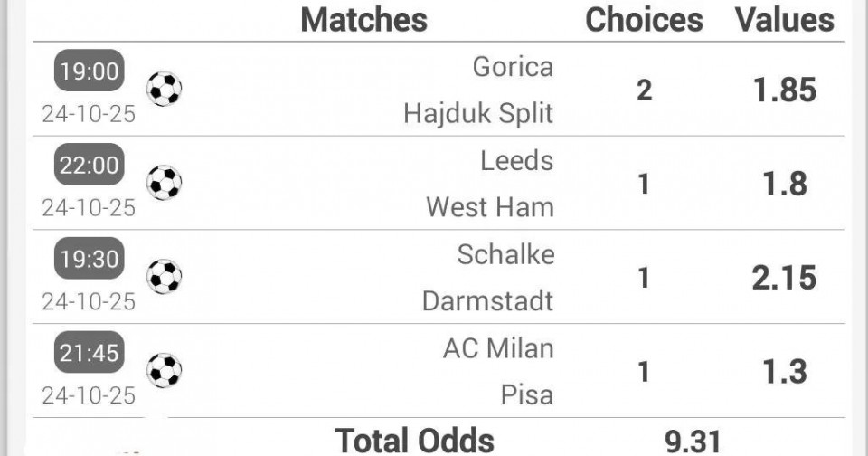Click the Leeds team name

point(516,161)
